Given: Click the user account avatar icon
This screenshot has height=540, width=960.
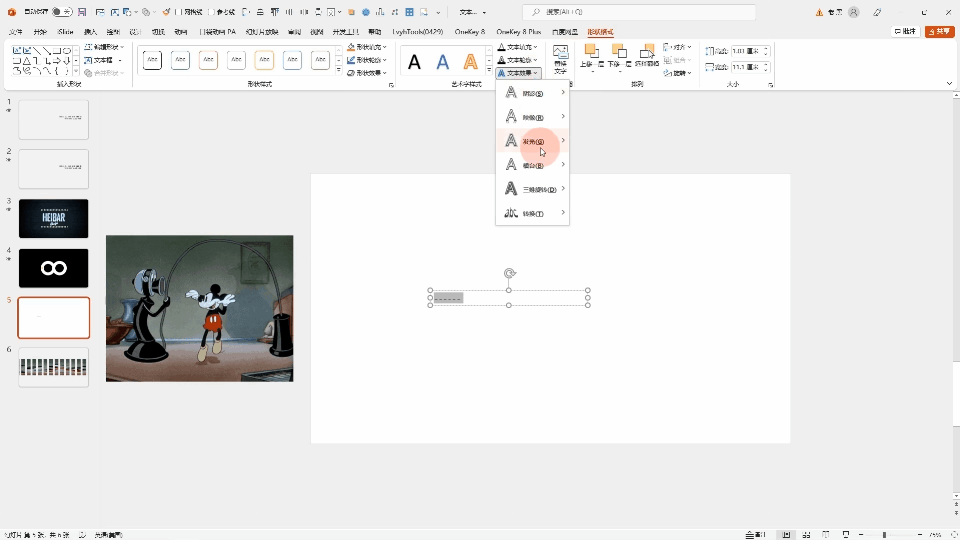Looking at the screenshot, I should click(853, 12).
